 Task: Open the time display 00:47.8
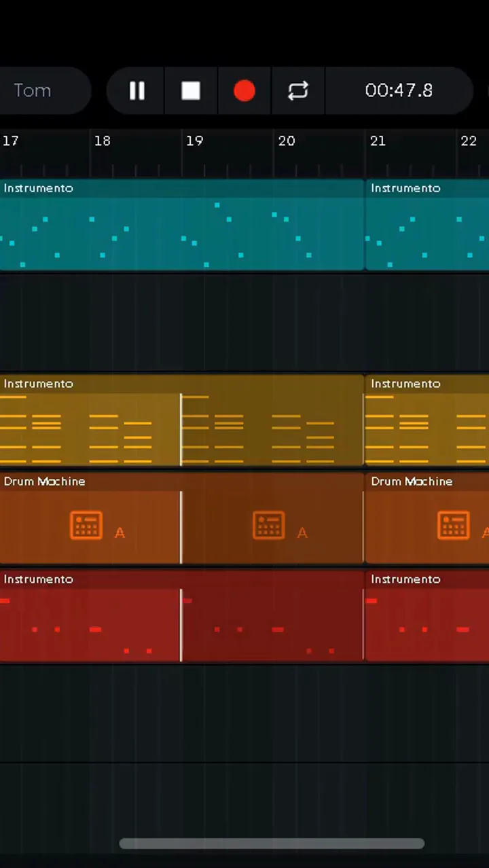point(399,90)
